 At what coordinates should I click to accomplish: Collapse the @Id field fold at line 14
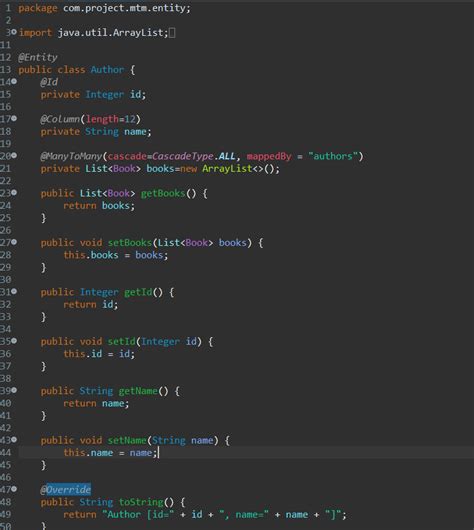coord(14,81)
